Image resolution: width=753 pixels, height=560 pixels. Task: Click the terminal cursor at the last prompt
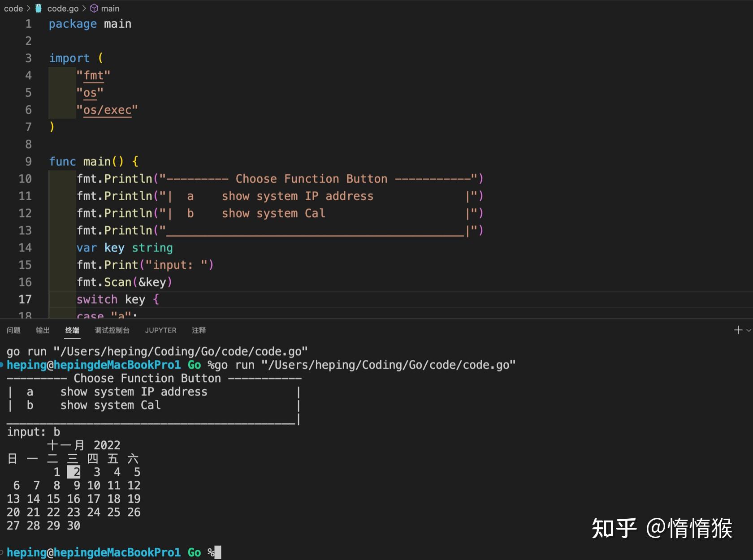tap(218, 552)
